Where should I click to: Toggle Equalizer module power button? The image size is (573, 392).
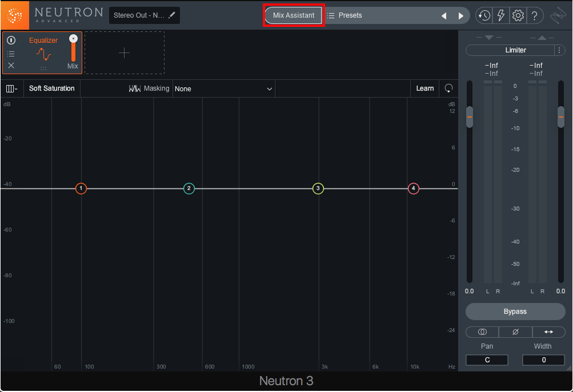click(x=11, y=40)
